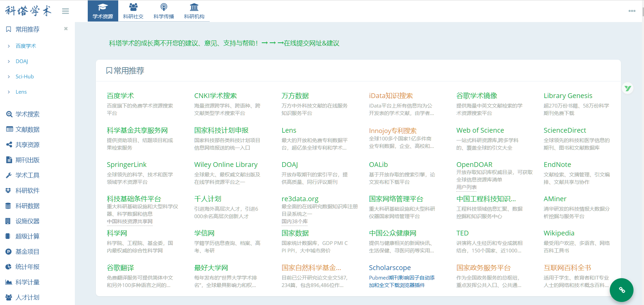
Task: Open the OpenDOAR link
Action: [474, 165]
